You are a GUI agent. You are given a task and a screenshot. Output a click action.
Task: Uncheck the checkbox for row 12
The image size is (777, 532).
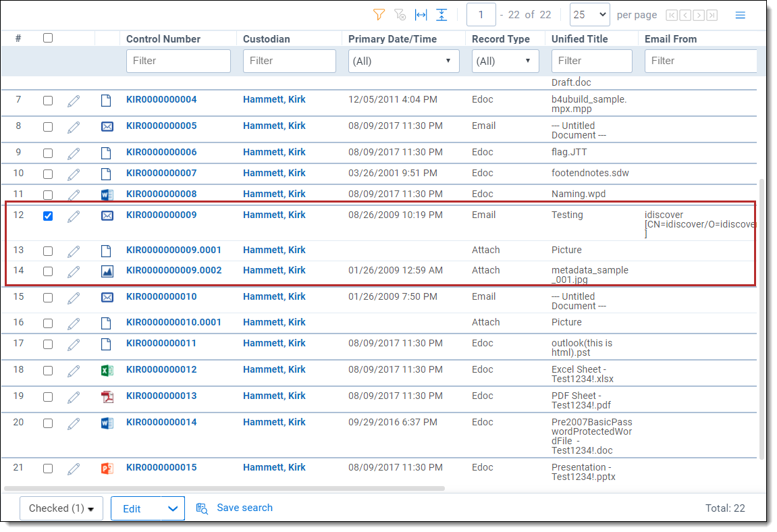48,216
